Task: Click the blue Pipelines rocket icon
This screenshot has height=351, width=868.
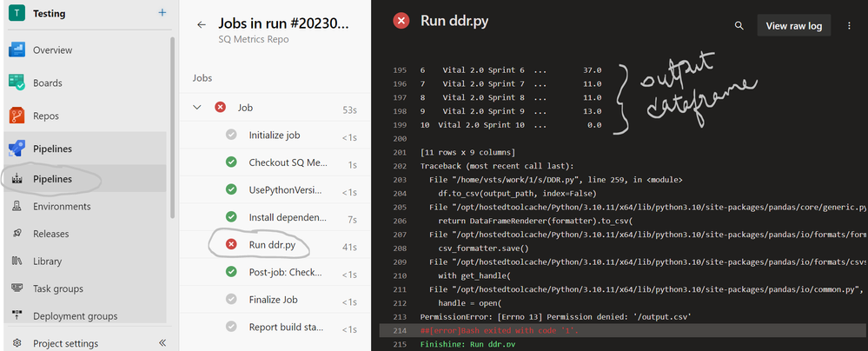Action: [x=17, y=149]
